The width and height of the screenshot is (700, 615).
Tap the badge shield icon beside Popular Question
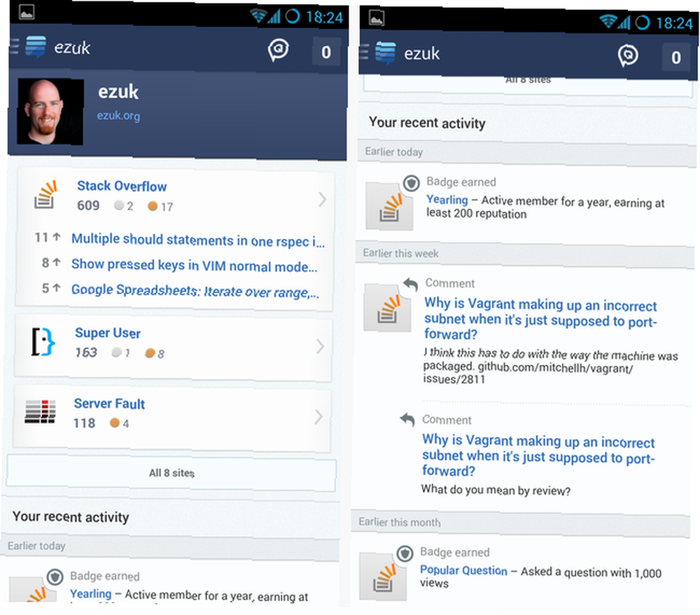[x=405, y=553]
